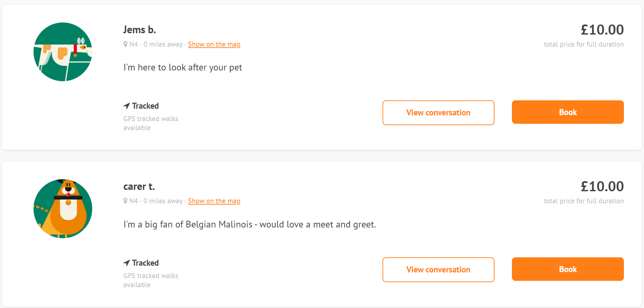Screen dimensions: 644x308
Task: Open carer t.'s orange dog avatar
Action: [x=63, y=209]
